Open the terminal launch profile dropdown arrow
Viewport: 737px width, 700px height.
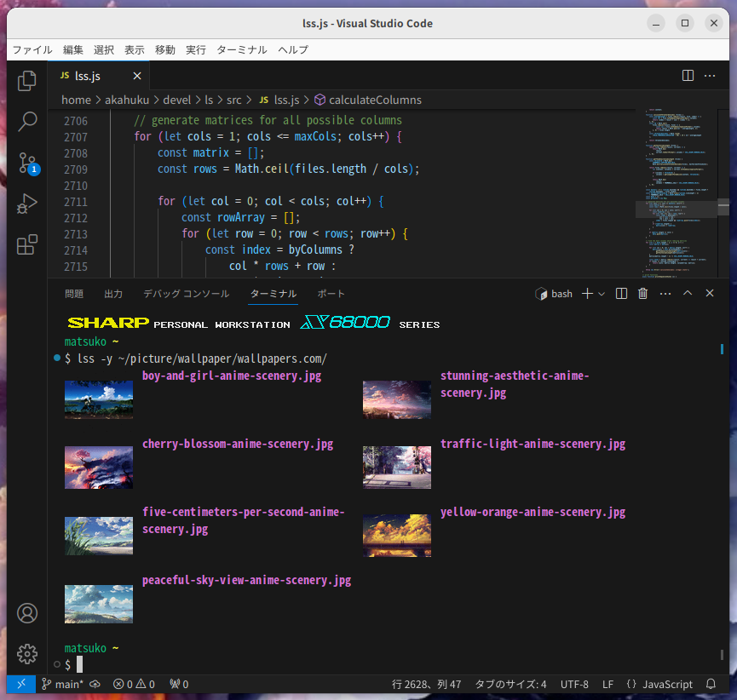tap(602, 294)
